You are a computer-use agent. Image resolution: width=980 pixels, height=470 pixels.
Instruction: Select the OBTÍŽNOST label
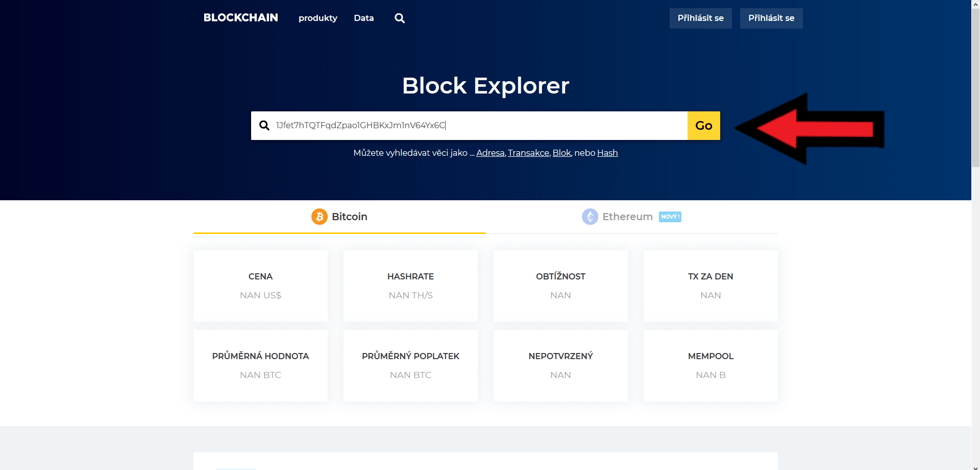pos(560,276)
